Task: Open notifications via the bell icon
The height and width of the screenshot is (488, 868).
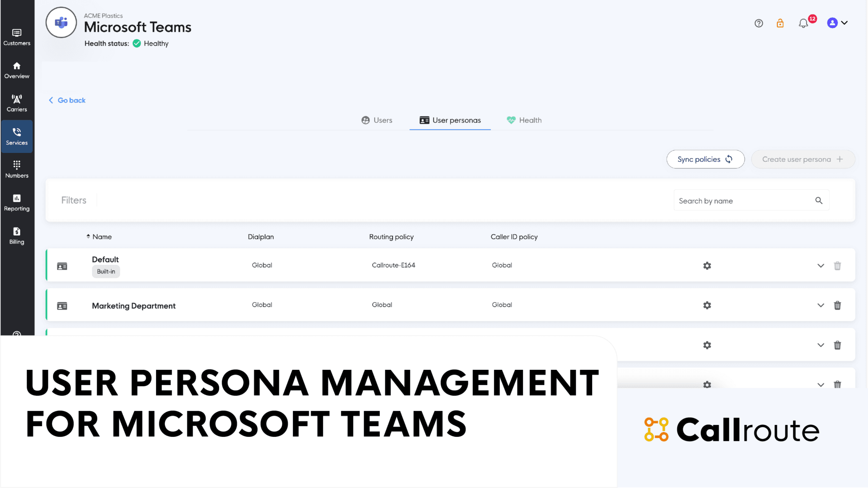Action: (803, 23)
